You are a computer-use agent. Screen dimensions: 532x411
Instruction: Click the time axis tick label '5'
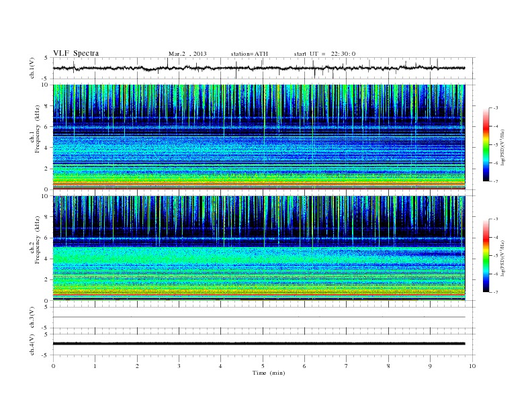click(x=263, y=366)
